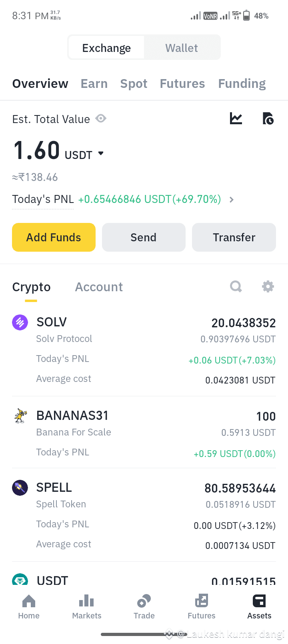Open the transaction history icon
The width and height of the screenshot is (288, 644).
pyautogui.click(x=268, y=119)
